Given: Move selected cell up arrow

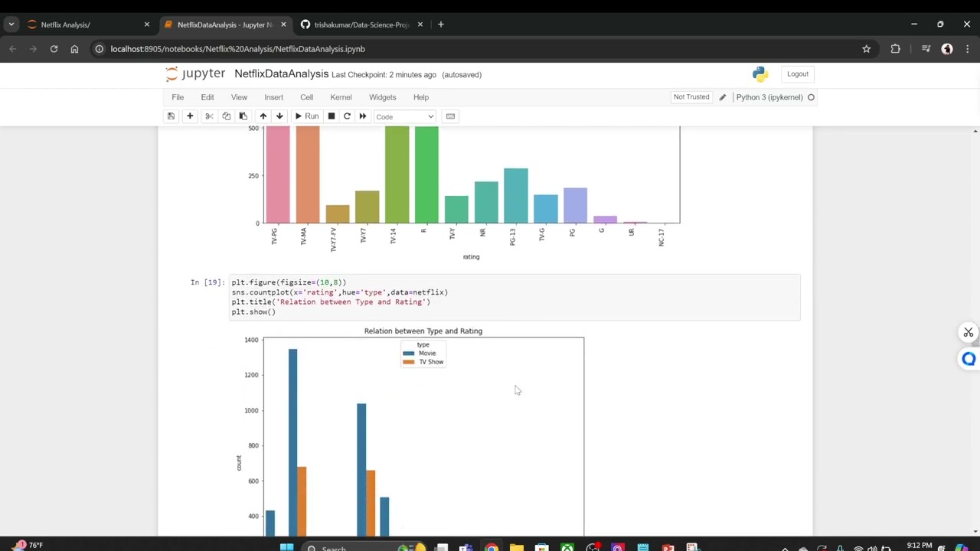Looking at the screenshot, I should [x=263, y=116].
